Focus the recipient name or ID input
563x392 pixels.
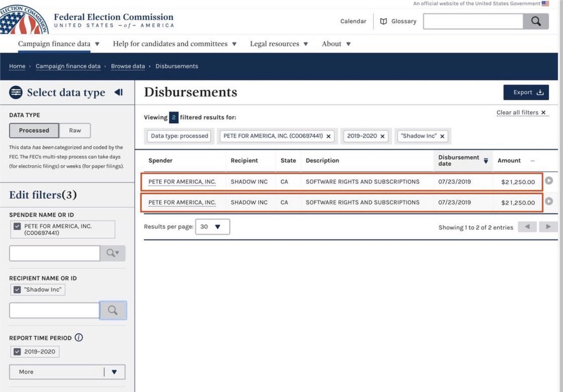54,310
